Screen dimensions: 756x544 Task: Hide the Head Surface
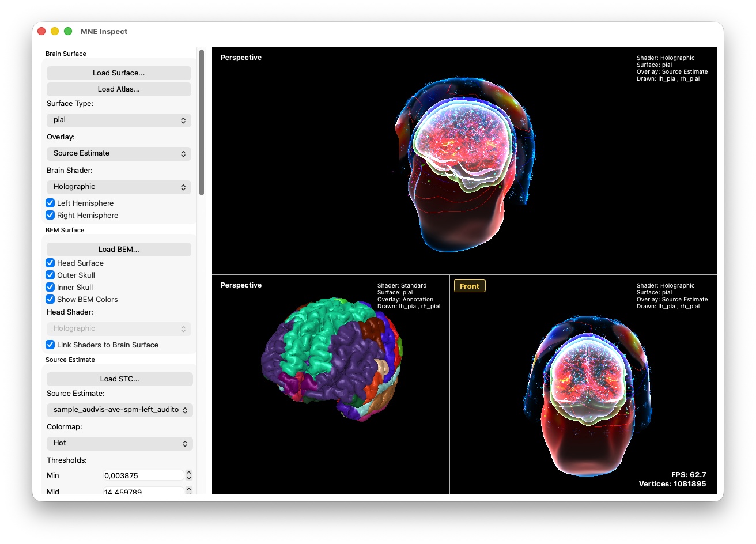coord(50,263)
